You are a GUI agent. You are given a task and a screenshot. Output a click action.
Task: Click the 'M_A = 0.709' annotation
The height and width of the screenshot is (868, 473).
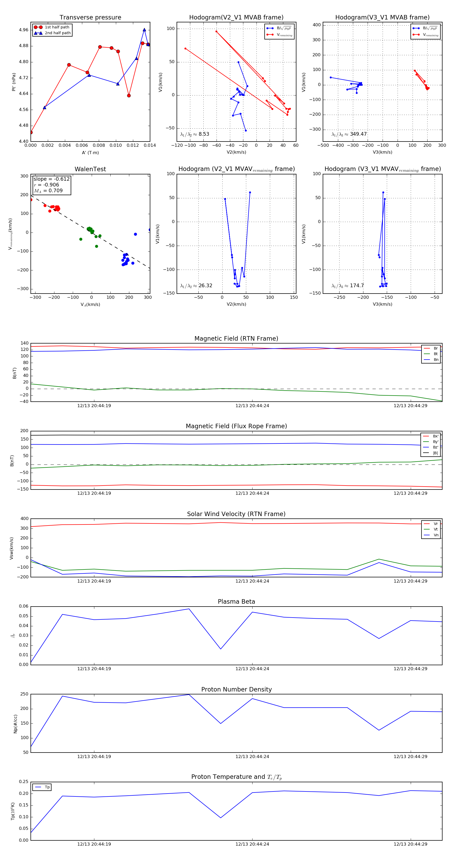pos(48,191)
